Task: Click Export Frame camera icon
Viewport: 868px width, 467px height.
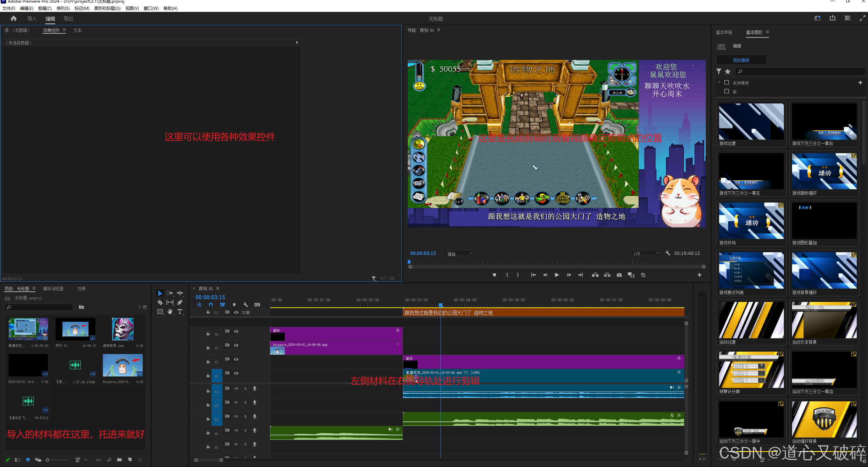Action: pyautogui.click(x=619, y=275)
